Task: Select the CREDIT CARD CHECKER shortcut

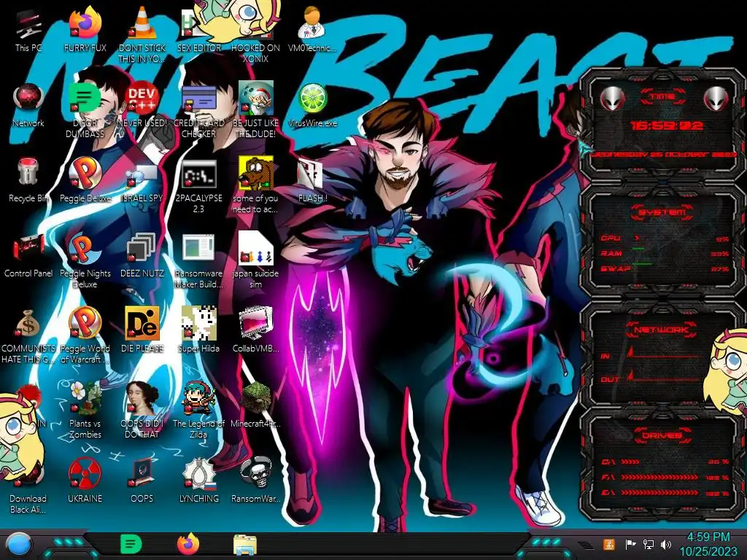Action: tap(198, 111)
